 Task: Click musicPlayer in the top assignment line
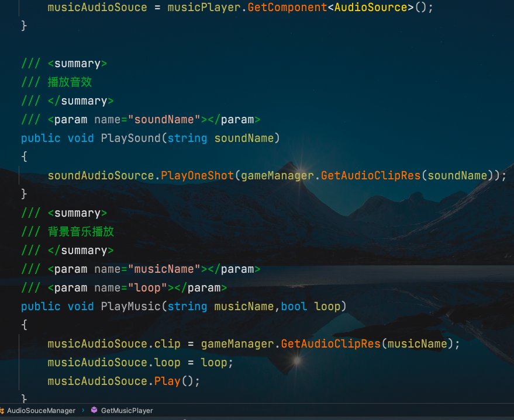204,7
